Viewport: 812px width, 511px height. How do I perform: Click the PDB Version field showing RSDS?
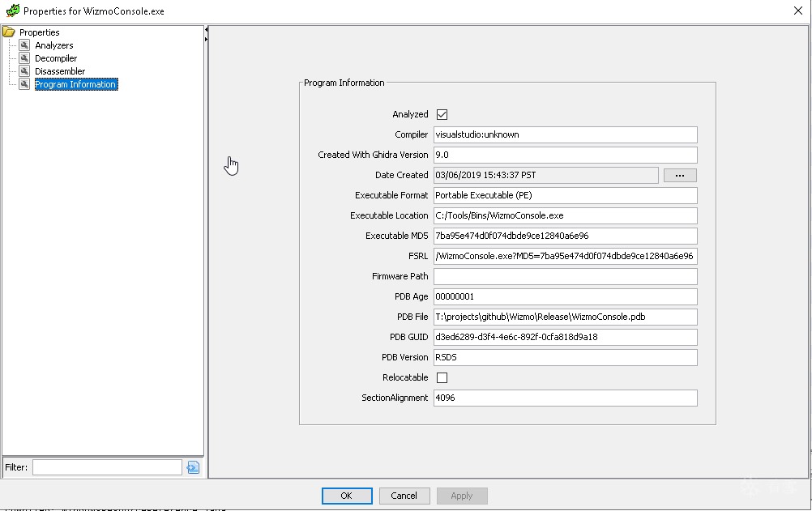[x=566, y=357]
